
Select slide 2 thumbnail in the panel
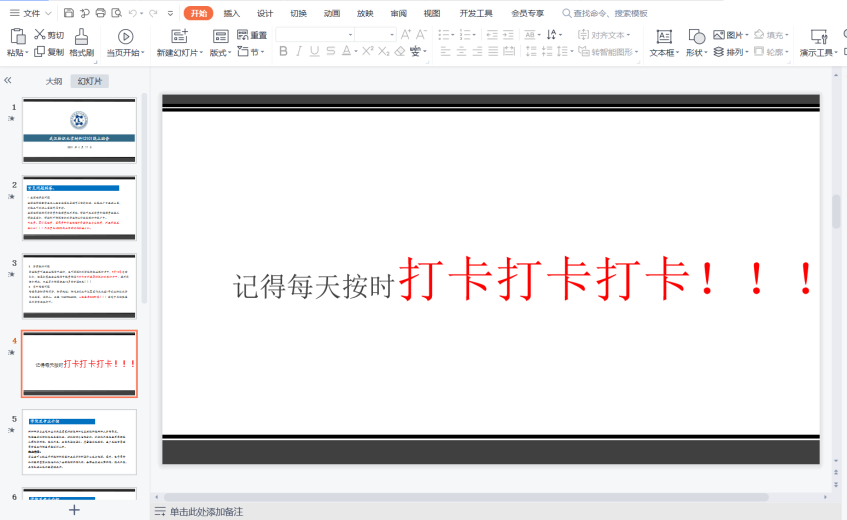[79, 208]
